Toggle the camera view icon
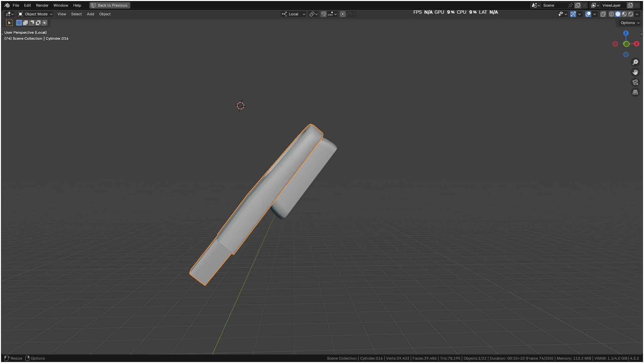The height and width of the screenshot is (363, 644). click(x=635, y=82)
